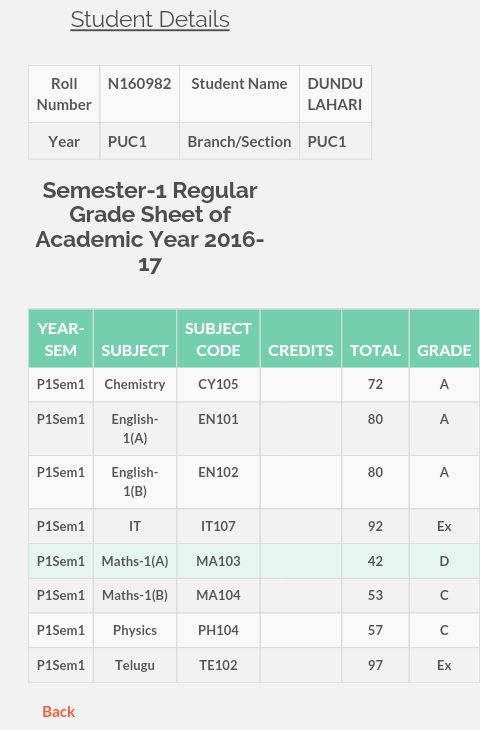The width and height of the screenshot is (480, 730).
Task: Click the English-1(A) subject cell
Action: click(x=135, y=429)
